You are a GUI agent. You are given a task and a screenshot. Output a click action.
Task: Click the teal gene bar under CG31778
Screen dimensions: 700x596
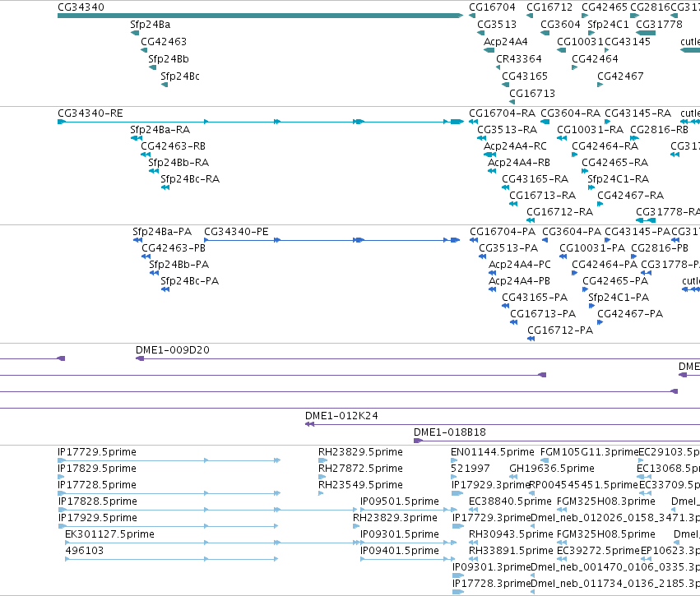646,33
